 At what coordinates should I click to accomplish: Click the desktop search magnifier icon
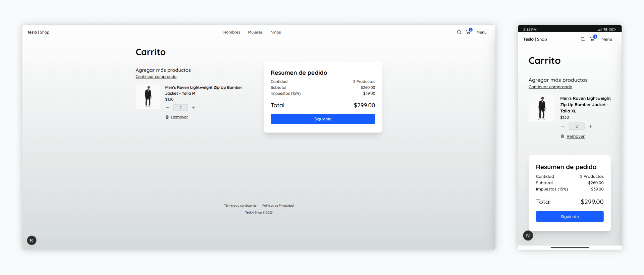pos(459,32)
